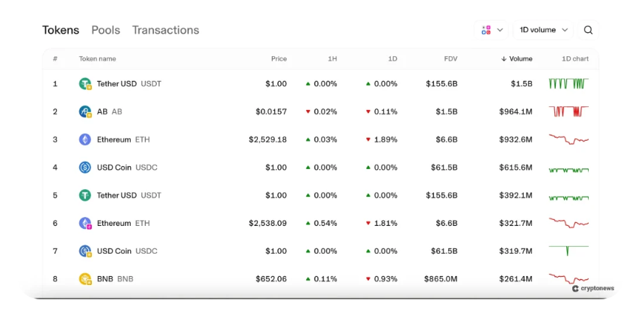The image size is (644, 309).
Task: Click the Price column header
Action: click(279, 59)
